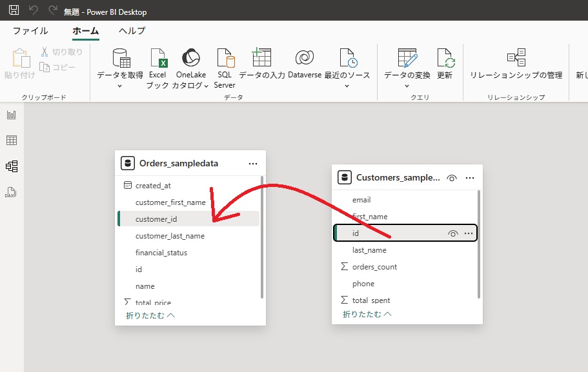Expand the データの変換 dropdown arrow
The height and width of the screenshot is (372, 588).
(407, 86)
